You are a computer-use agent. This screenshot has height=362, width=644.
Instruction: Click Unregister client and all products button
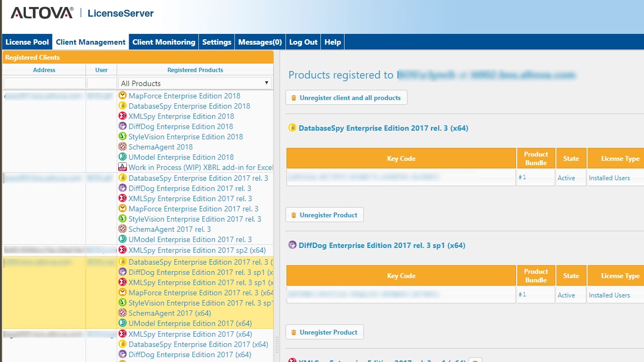[346, 98]
